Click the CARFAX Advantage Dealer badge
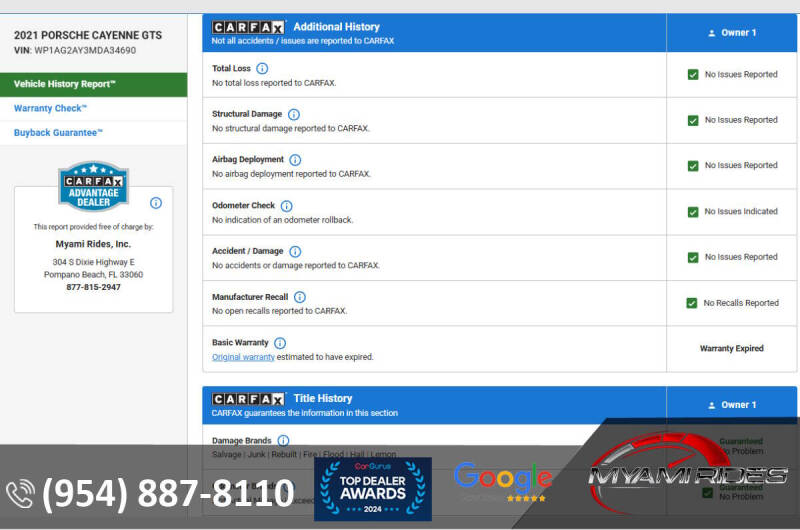The image size is (800, 530). click(93, 187)
